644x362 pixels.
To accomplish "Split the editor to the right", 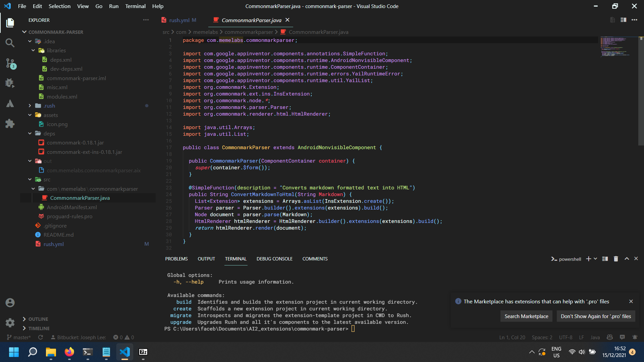I will coord(624,20).
